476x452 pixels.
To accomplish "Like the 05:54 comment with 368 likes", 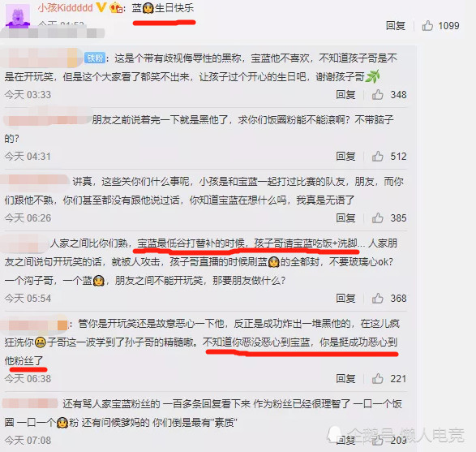I will click(378, 299).
